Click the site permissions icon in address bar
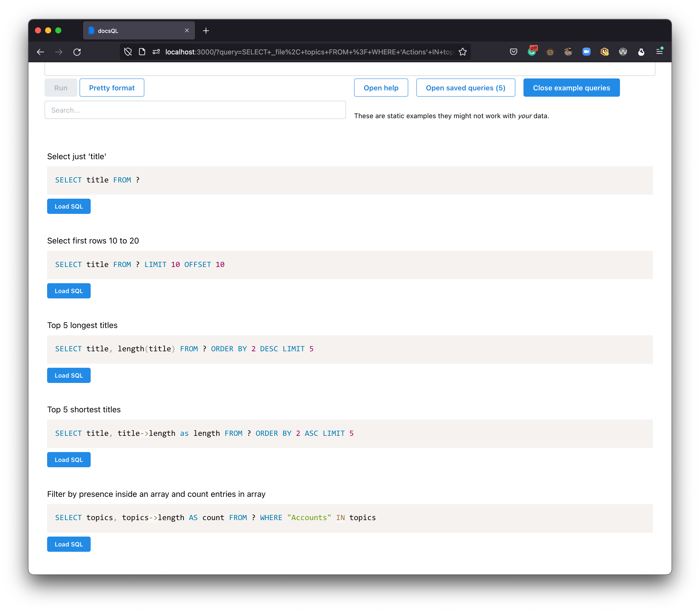This screenshot has width=700, height=612. pos(156,52)
